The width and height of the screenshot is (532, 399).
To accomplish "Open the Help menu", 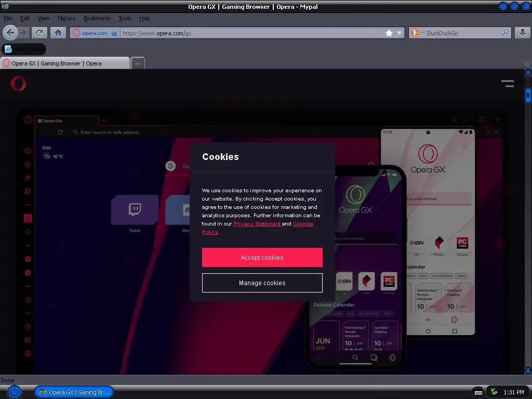I will [x=144, y=18].
